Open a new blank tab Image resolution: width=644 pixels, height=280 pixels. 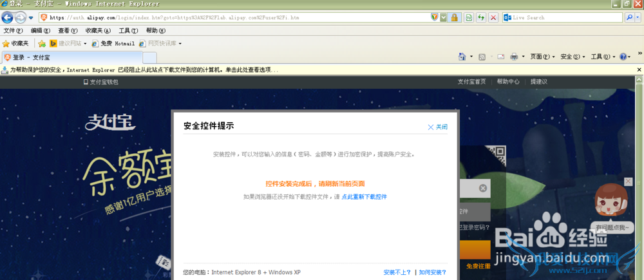point(149,57)
